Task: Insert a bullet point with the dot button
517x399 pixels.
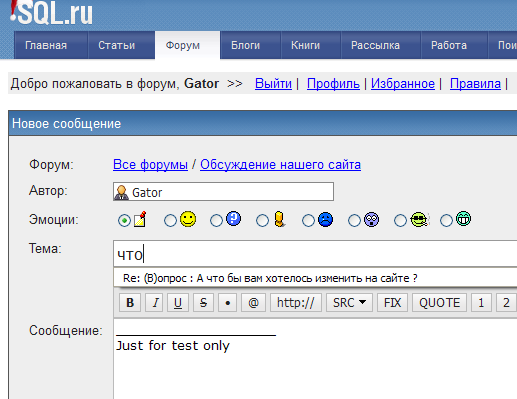Action: (228, 303)
